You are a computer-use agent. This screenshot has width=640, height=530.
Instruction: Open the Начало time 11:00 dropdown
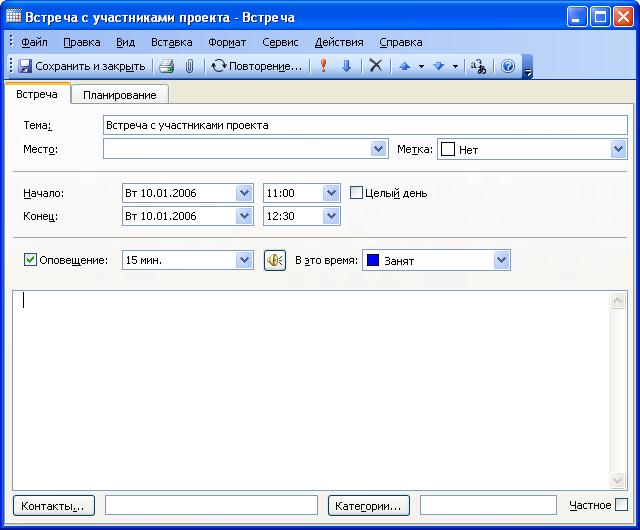[x=331, y=193]
